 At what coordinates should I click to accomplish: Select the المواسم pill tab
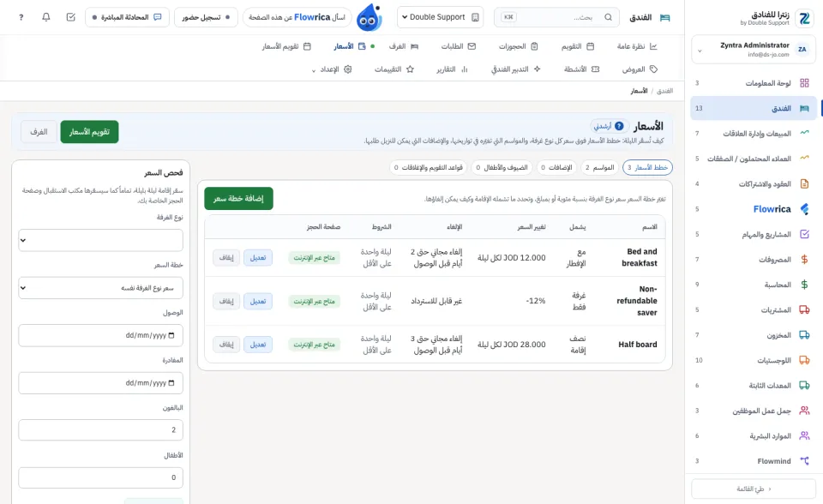click(599, 167)
